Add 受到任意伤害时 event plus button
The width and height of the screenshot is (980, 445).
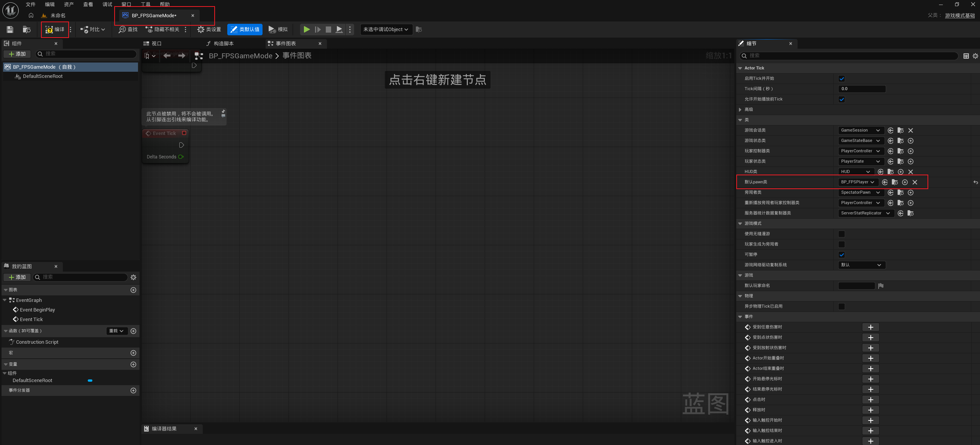pos(870,327)
